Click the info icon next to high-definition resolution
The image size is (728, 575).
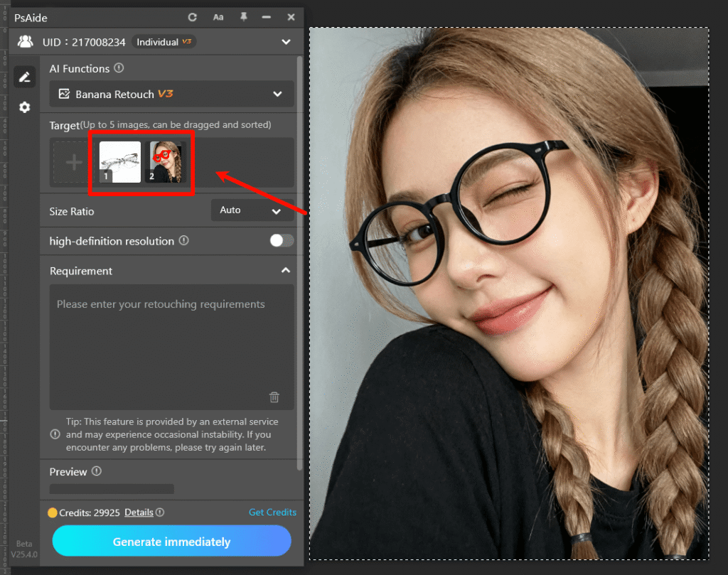coord(184,241)
